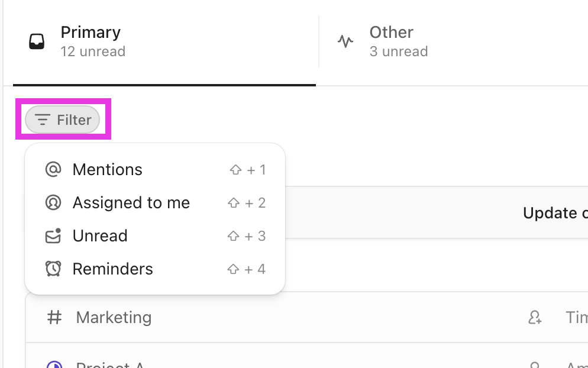Image resolution: width=588 pixels, height=368 pixels.
Task: Click the filter lines icon in Filter pill
Action: (x=42, y=120)
